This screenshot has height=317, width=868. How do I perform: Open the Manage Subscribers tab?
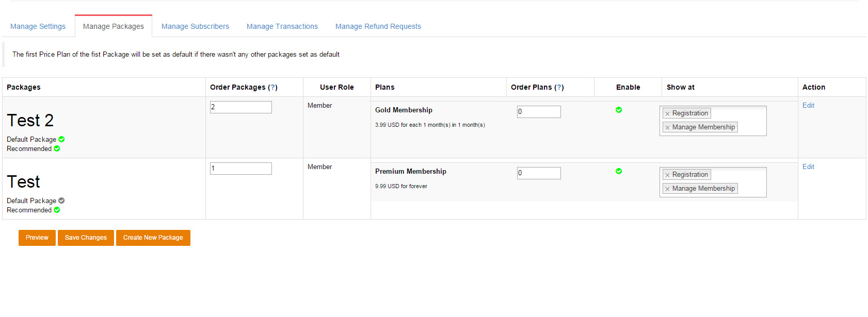[x=195, y=26]
